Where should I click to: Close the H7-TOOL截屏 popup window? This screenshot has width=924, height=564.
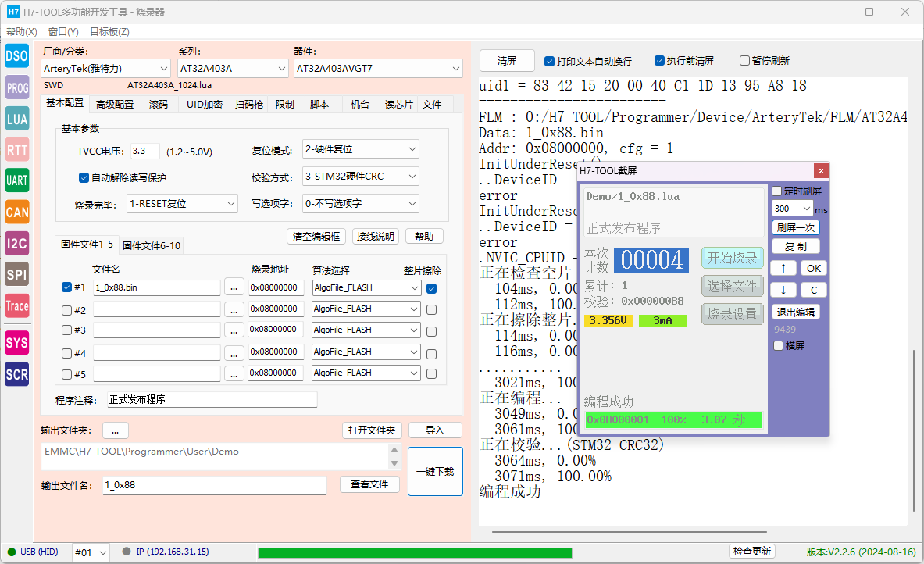pos(821,170)
